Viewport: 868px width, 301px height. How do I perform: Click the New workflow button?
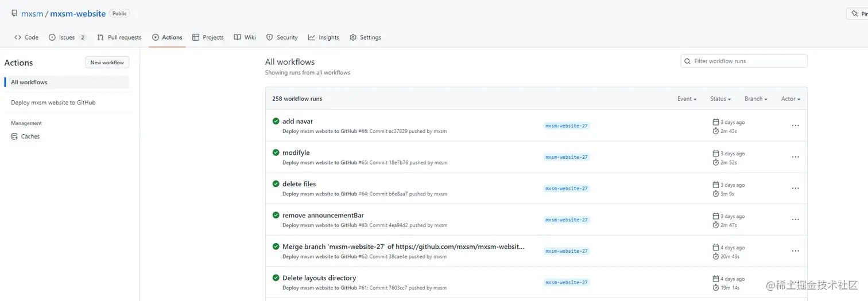(x=107, y=62)
